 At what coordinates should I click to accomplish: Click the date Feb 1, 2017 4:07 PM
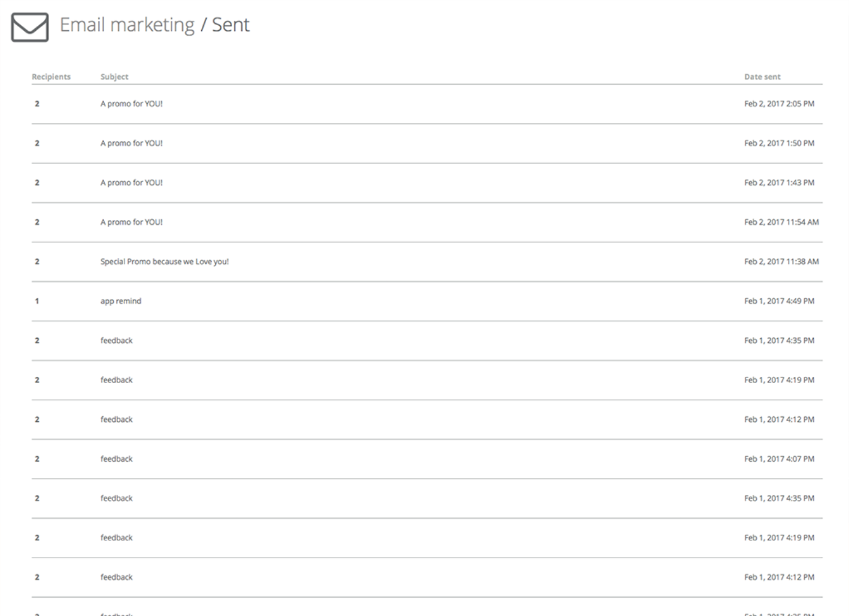tap(779, 459)
